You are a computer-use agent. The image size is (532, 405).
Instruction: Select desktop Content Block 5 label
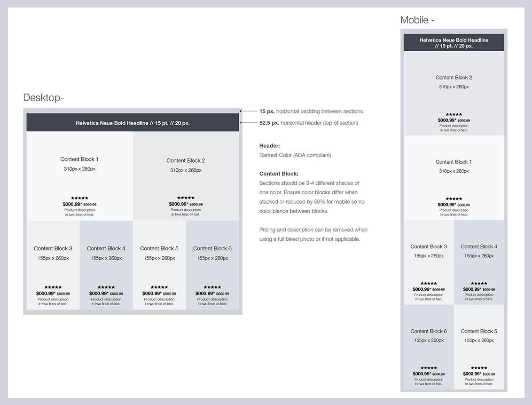159,248
